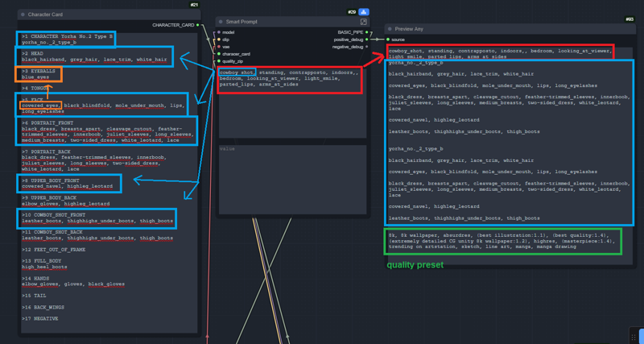This screenshot has height=344, width=644.
Task: Click the blue badge icon above Smart Prompt
Action: 364,12
